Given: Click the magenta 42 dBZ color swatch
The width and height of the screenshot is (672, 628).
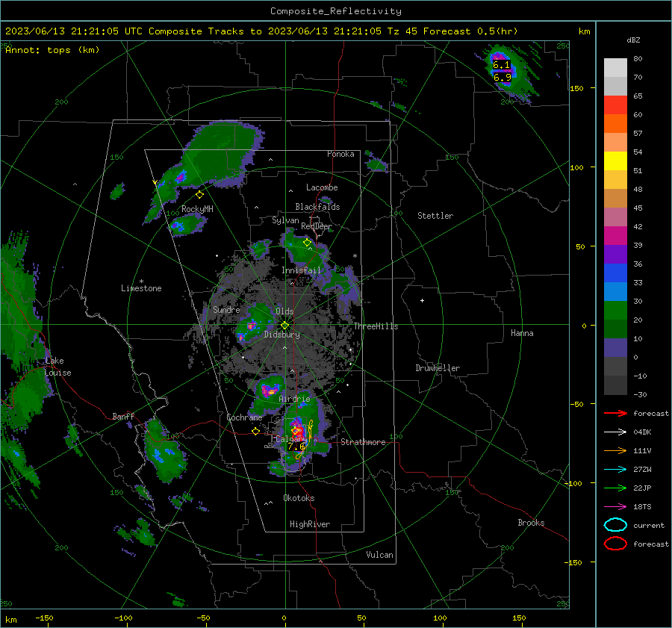Looking at the screenshot, I should [x=615, y=235].
